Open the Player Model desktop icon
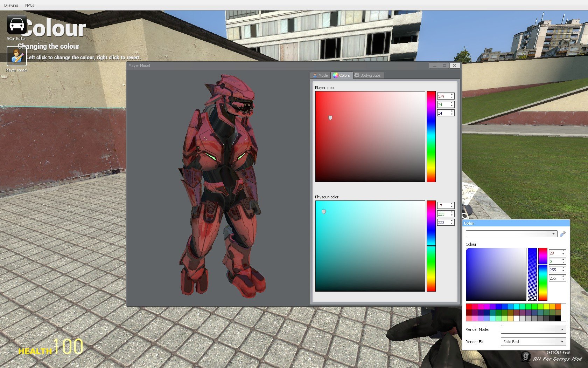This screenshot has width=588, height=368. tap(16, 56)
